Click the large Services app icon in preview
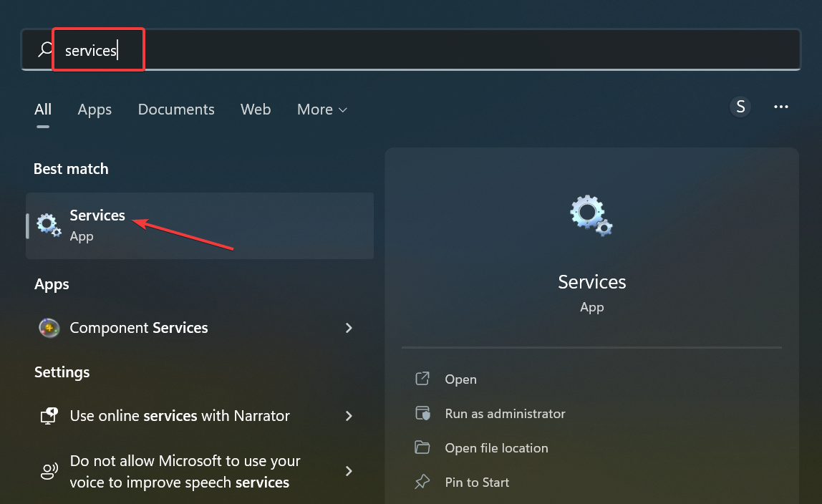Screen dimensions: 822x504 coord(591,215)
